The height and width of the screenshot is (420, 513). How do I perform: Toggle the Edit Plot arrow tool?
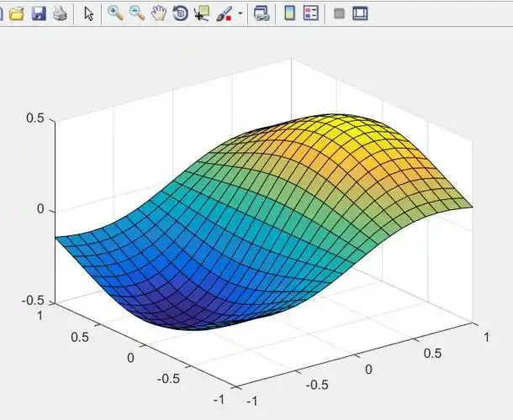(89, 14)
